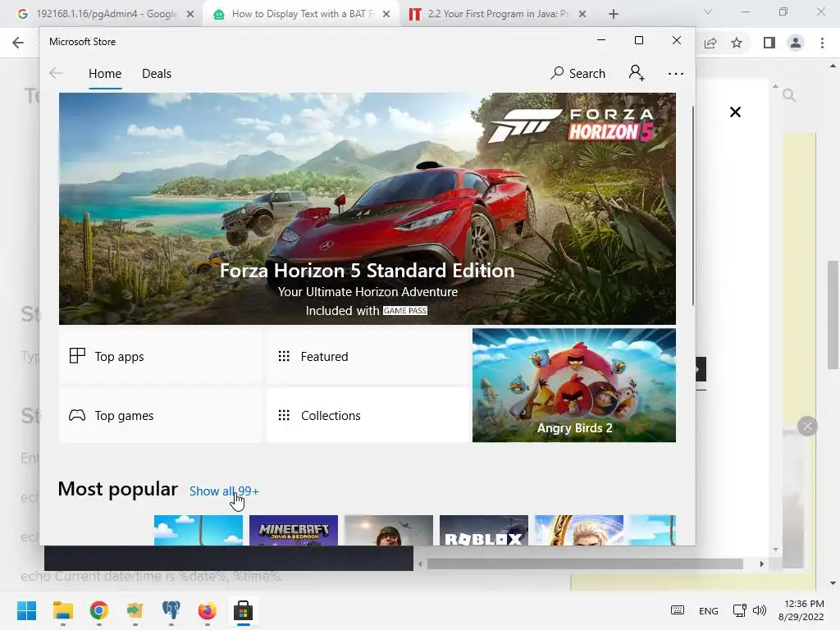Open the Chrome profile avatar
The width and height of the screenshot is (840, 630).
[x=796, y=43]
